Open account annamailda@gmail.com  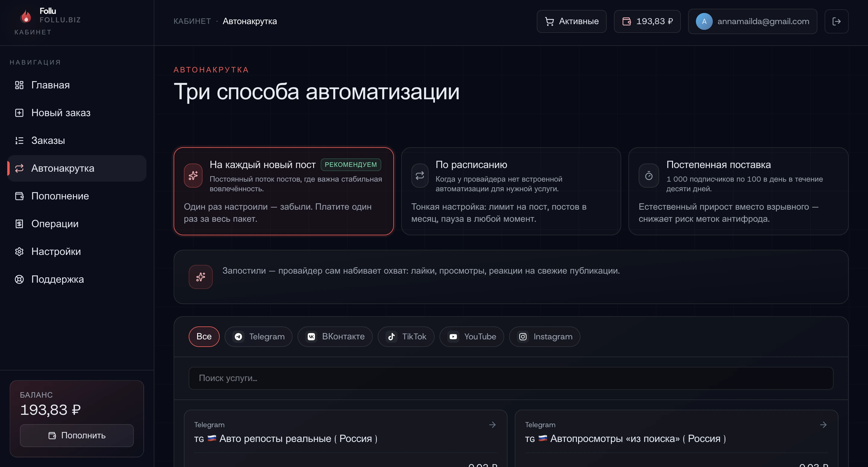tap(753, 21)
